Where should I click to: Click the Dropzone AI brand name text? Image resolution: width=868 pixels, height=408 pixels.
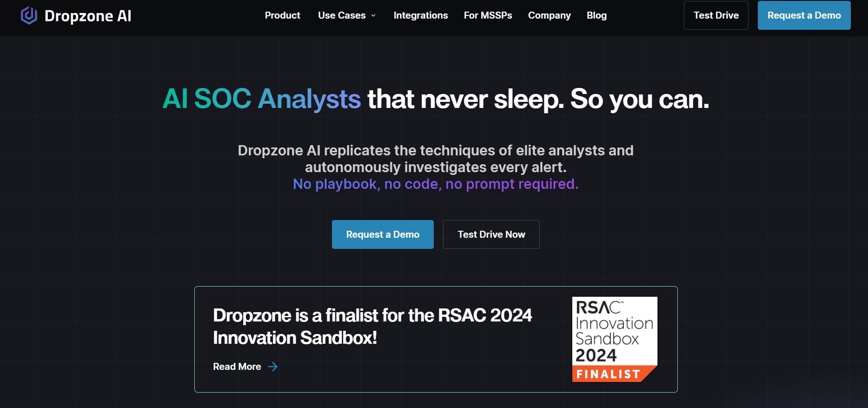88,16
